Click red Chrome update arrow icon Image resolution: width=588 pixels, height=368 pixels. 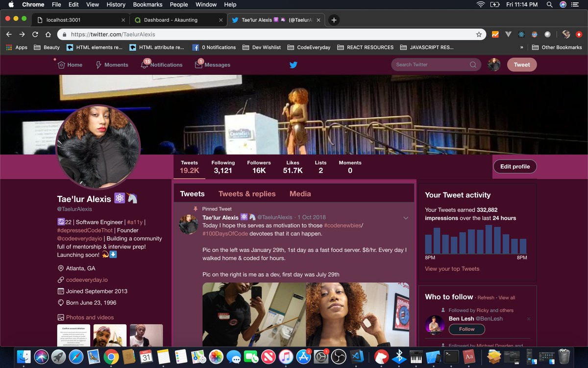click(579, 34)
